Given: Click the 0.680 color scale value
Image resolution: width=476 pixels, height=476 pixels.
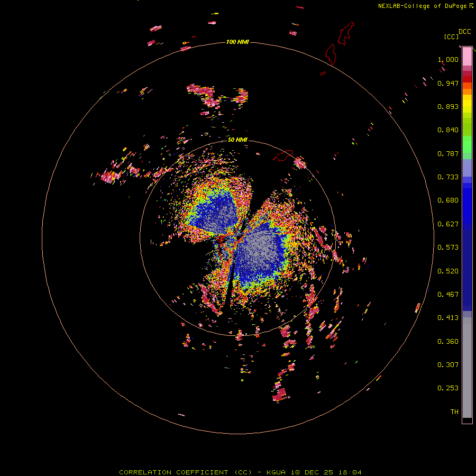Looking at the screenshot, I should pyautogui.click(x=448, y=200).
